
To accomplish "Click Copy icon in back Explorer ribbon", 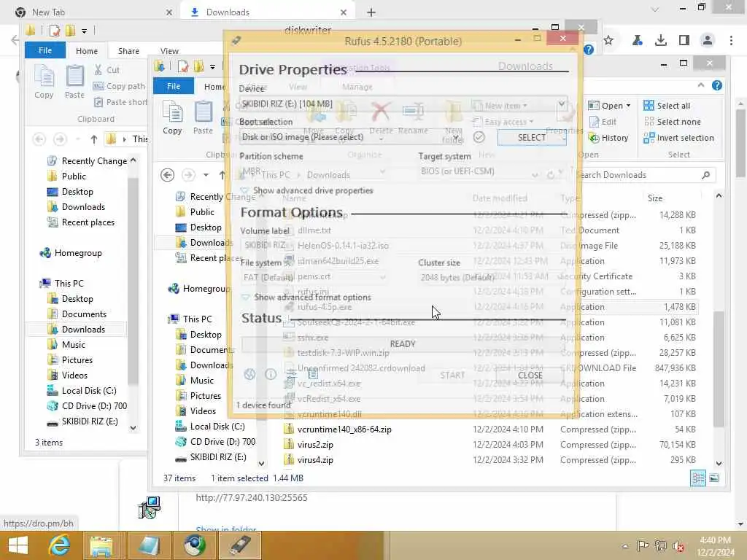I will coord(44,81).
